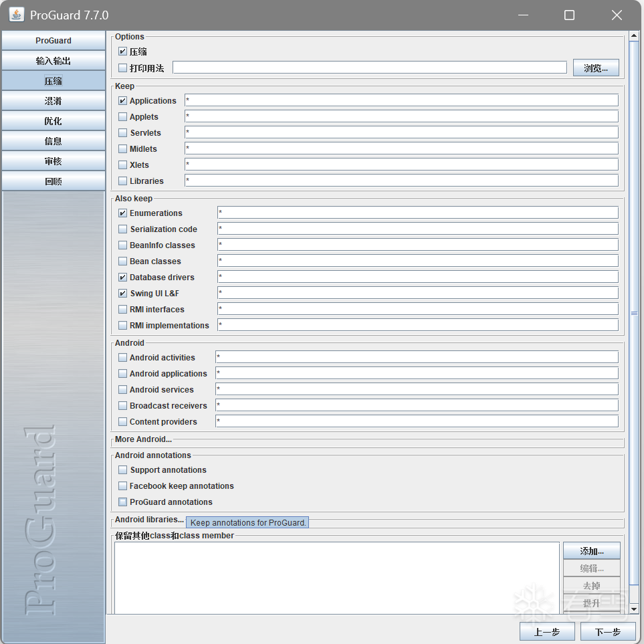Screen dimensions: 644x644
Task: Uncheck Swing UI L&F
Action: (122, 294)
